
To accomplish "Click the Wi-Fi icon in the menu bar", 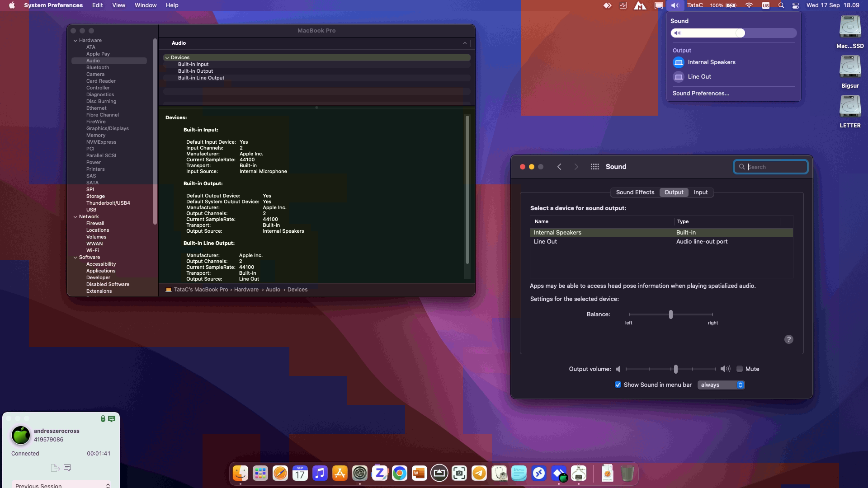I will tap(749, 5).
